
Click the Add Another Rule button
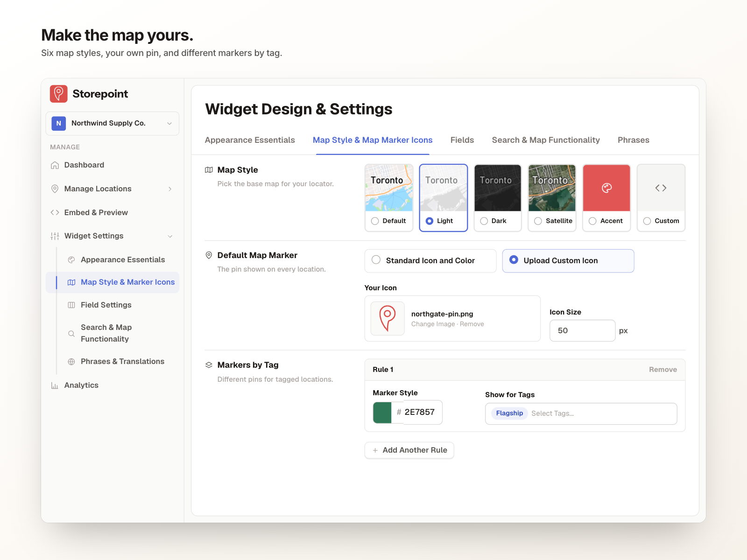click(x=409, y=450)
